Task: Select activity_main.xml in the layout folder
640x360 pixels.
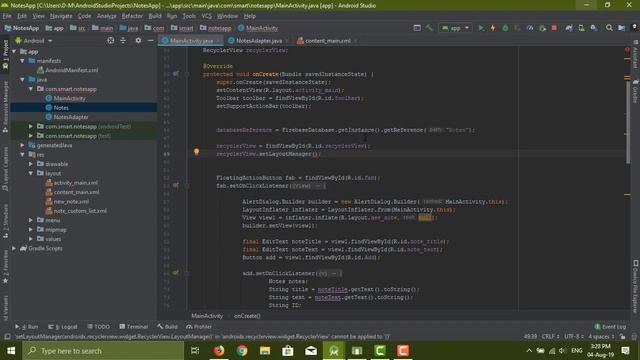Action: (76, 183)
